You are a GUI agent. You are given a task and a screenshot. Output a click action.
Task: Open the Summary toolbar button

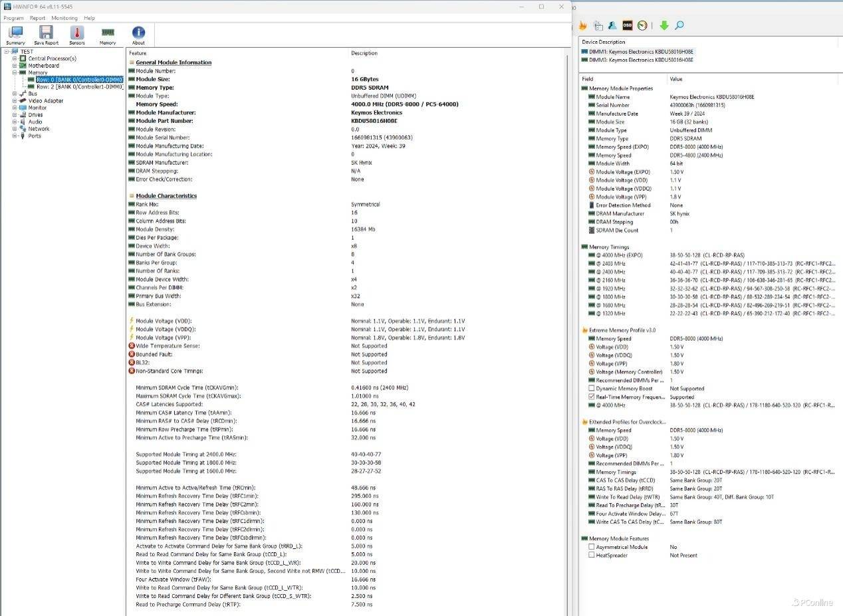pyautogui.click(x=15, y=35)
